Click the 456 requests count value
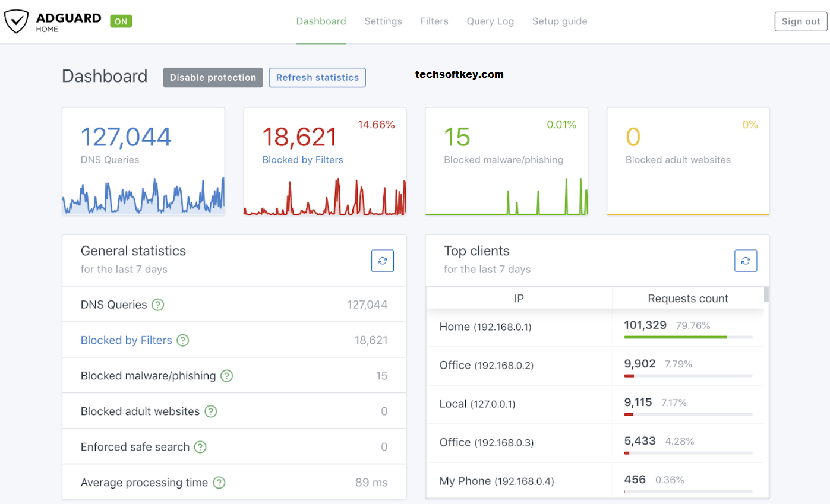830x504 pixels. click(635, 479)
